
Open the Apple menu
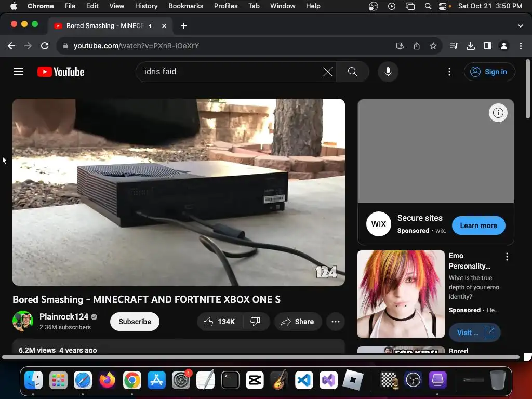14,6
